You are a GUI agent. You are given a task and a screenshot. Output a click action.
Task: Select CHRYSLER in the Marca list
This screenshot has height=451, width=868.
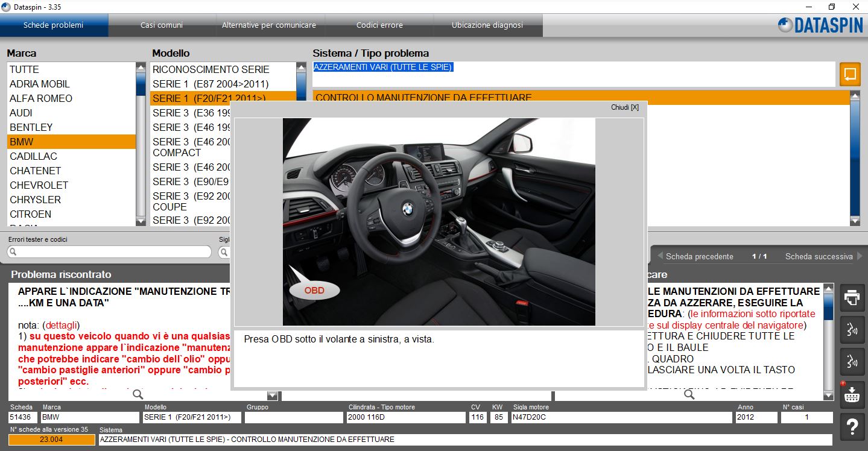click(71, 200)
